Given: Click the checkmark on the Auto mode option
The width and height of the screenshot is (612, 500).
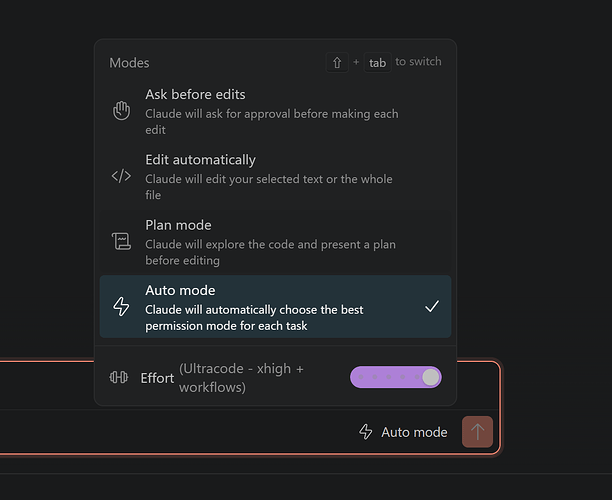Looking at the screenshot, I should 432,306.
